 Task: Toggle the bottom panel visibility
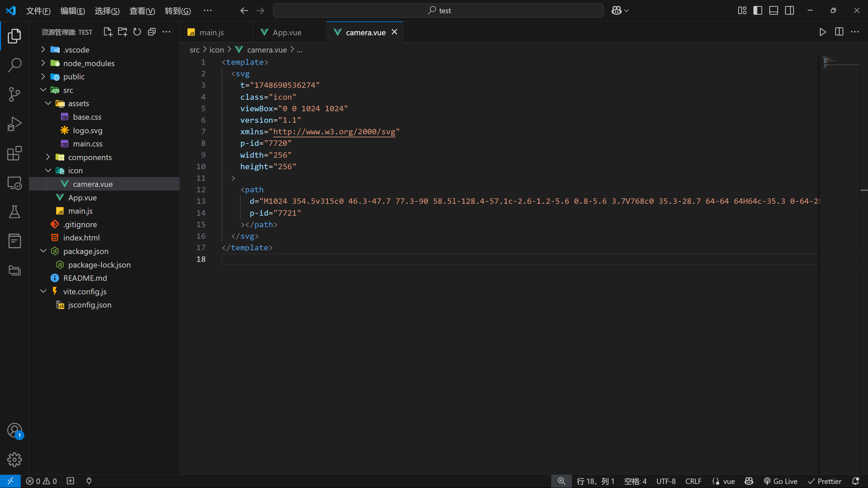point(773,10)
